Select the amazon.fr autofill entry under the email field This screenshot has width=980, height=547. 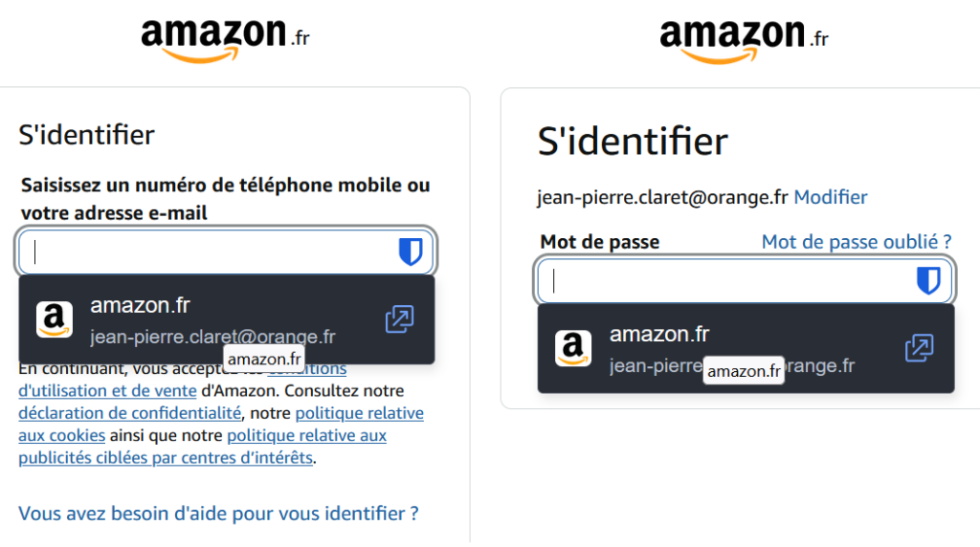pos(211,319)
